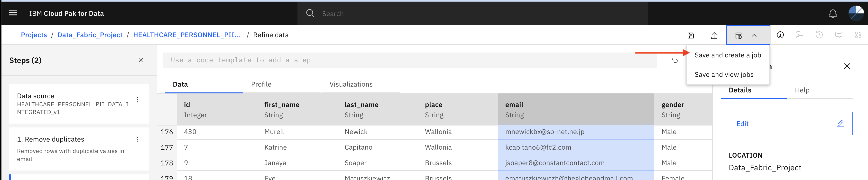Click the jobs schedule icon

[x=738, y=35]
